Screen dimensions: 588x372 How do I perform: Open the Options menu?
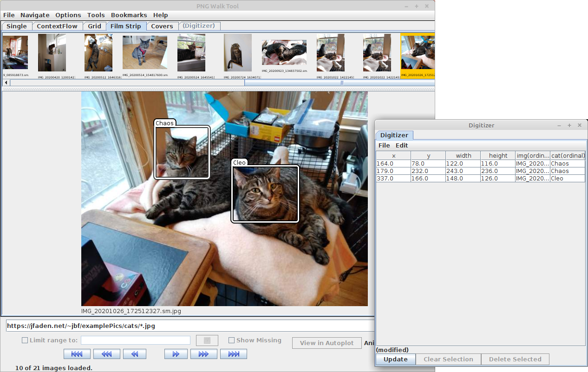pos(68,15)
